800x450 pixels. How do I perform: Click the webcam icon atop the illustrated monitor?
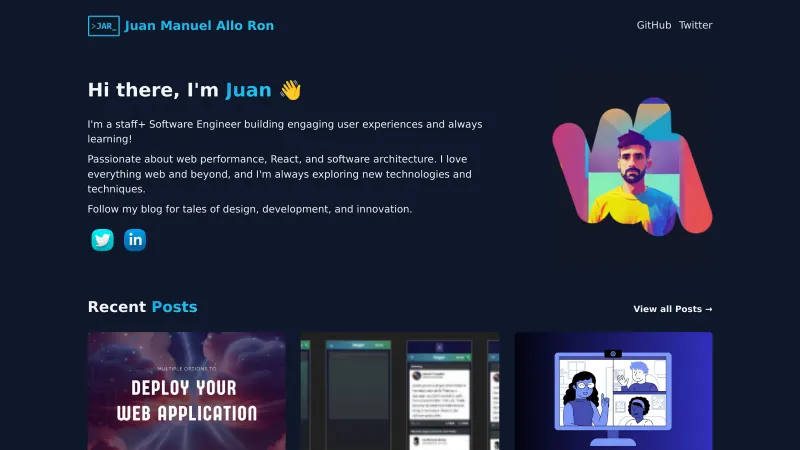613,353
